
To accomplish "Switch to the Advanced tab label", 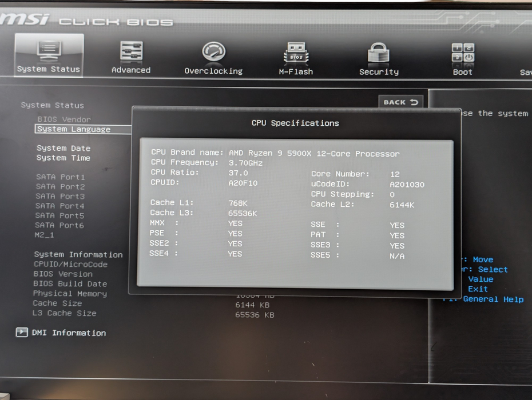I will point(131,70).
